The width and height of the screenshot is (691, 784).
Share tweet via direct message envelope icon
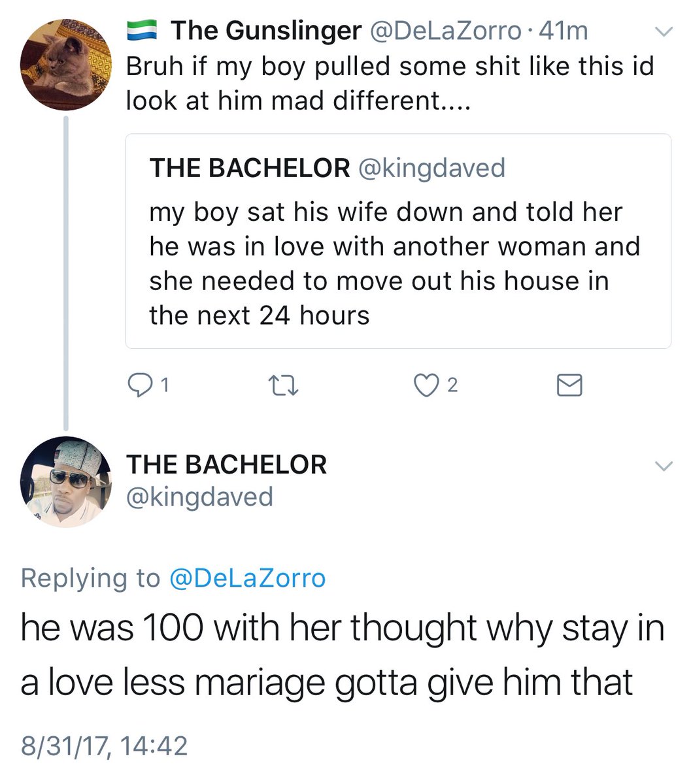click(569, 386)
